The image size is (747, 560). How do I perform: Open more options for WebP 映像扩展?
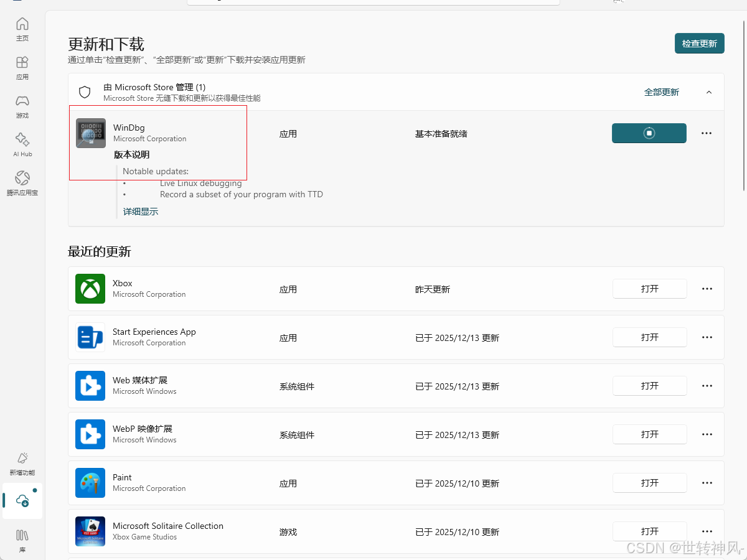point(707,434)
